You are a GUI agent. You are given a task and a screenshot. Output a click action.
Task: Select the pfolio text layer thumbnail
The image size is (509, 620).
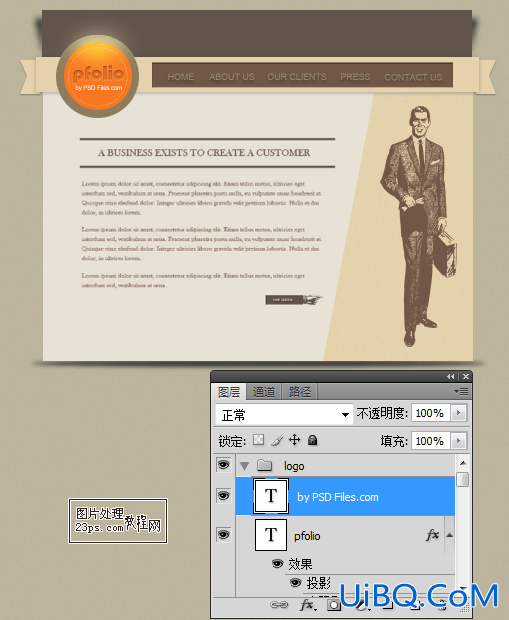point(271,535)
